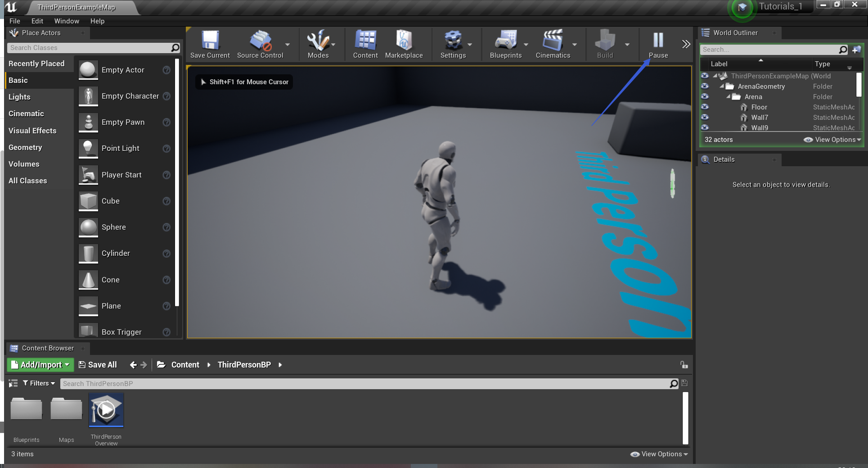Open Blueprints toolbar icon

(505, 44)
